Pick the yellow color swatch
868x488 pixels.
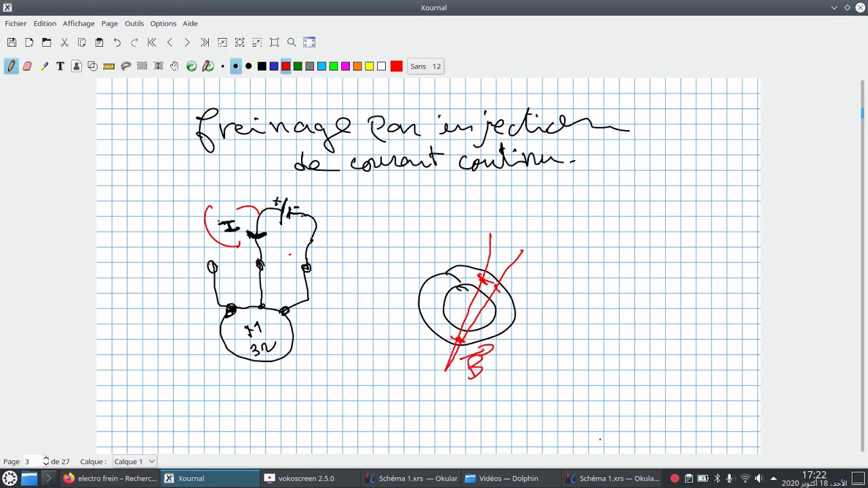pyautogui.click(x=370, y=66)
